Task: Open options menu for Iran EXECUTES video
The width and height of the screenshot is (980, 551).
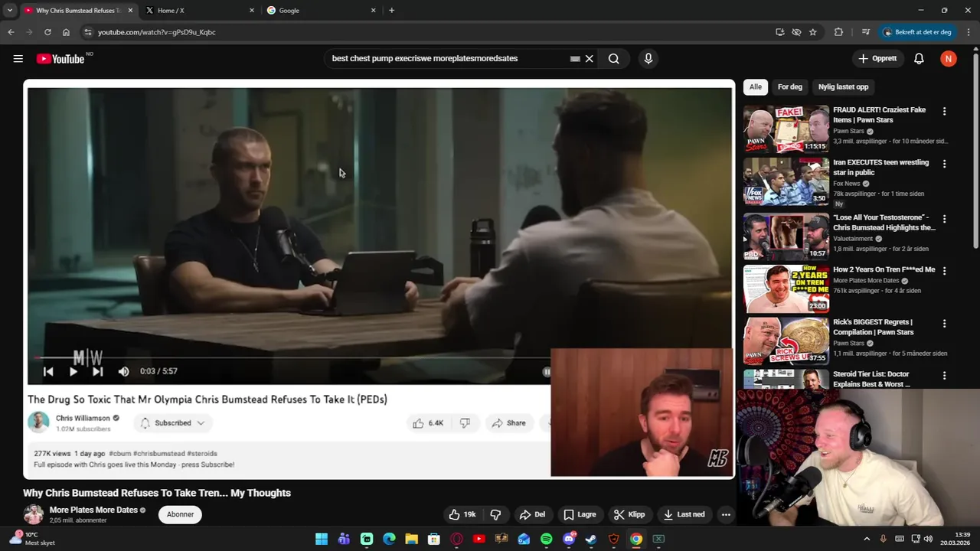Action: pyautogui.click(x=944, y=164)
